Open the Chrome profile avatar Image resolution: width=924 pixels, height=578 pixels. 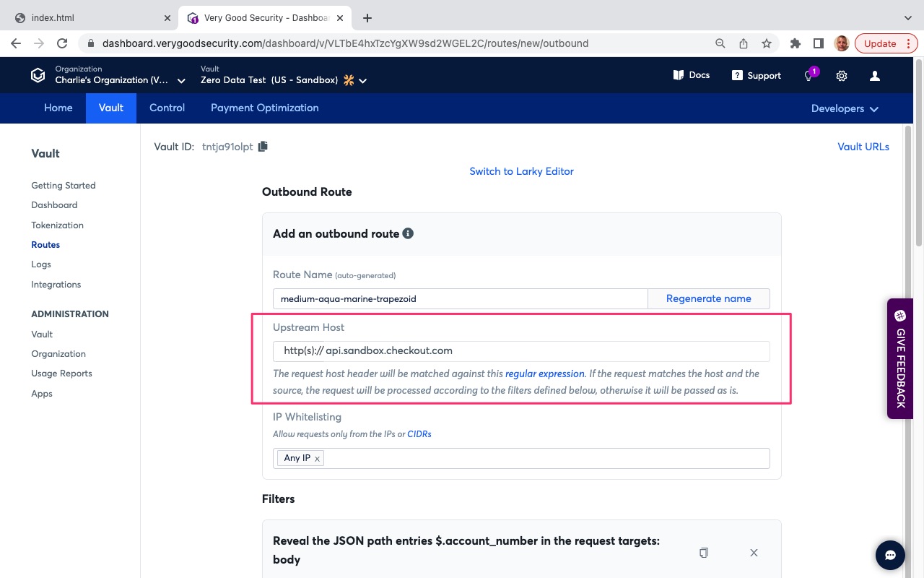tap(842, 43)
